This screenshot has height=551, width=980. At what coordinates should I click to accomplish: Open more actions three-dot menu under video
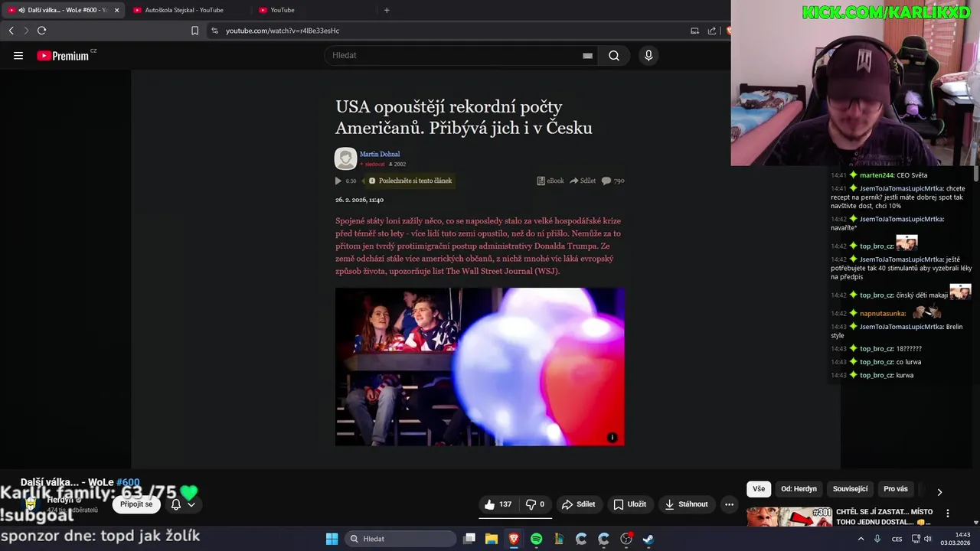(x=729, y=504)
